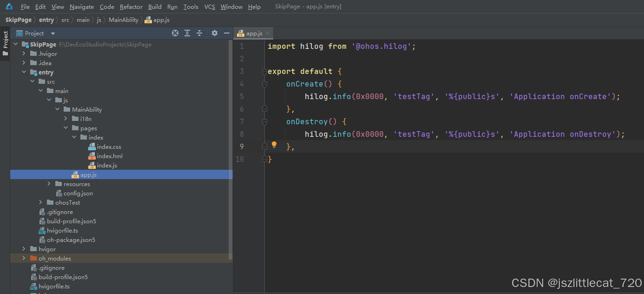Hide the Project panel with minus icon

[x=227, y=33]
